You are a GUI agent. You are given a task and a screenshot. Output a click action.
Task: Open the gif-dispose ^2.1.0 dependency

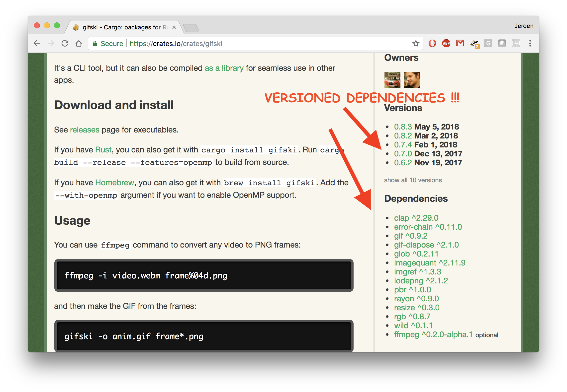426,245
